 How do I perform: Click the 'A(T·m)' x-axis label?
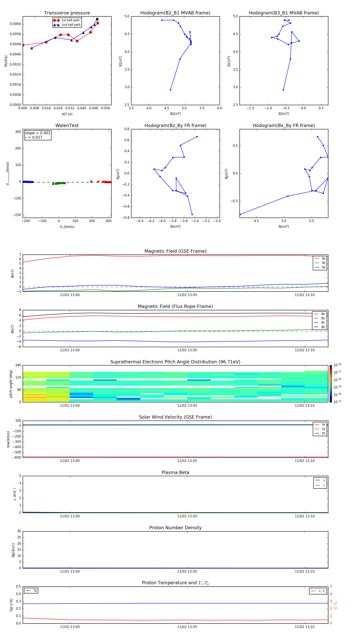[x=67, y=114]
